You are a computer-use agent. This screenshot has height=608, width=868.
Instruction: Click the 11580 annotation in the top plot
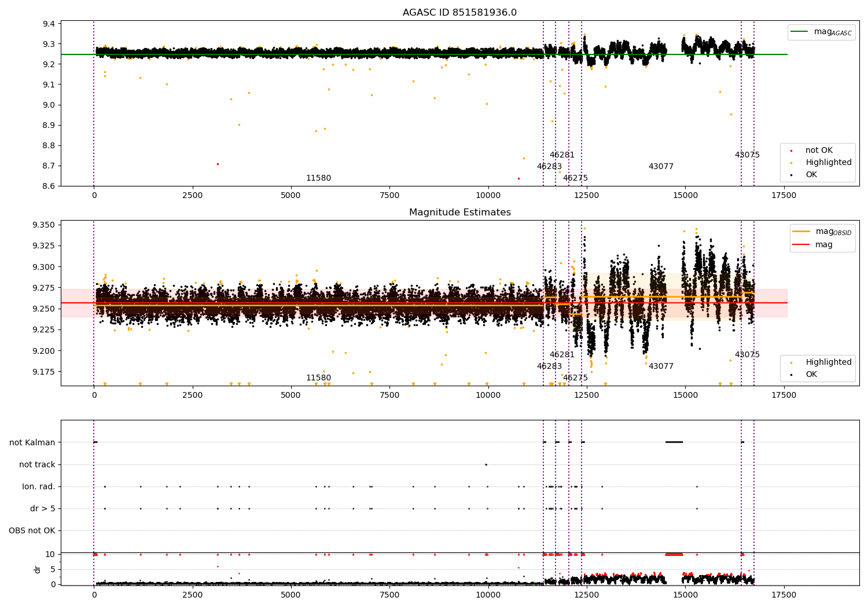(319, 178)
